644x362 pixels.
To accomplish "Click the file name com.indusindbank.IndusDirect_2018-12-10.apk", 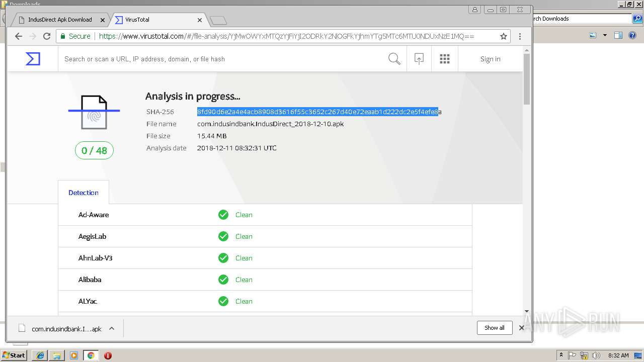I will [270, 124].
